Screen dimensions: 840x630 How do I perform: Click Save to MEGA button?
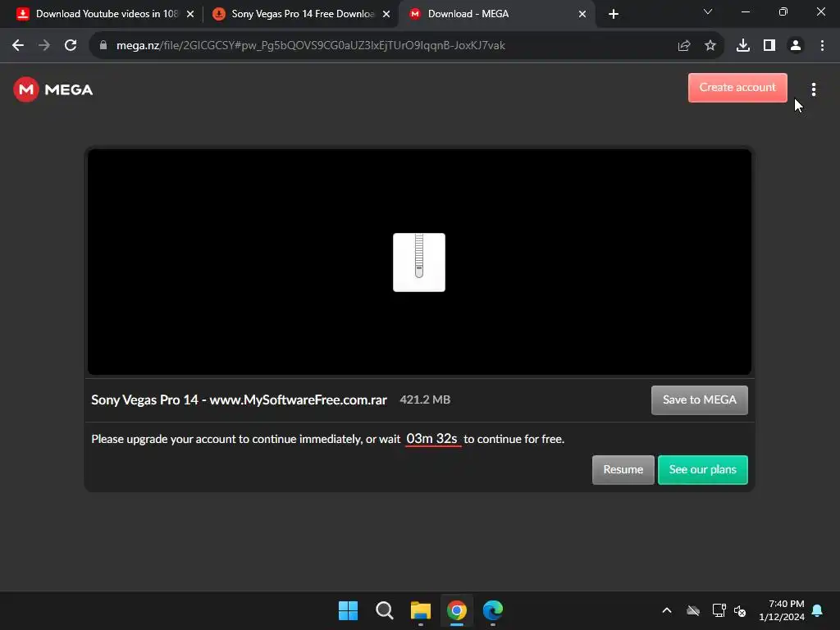tap(699, 399)
